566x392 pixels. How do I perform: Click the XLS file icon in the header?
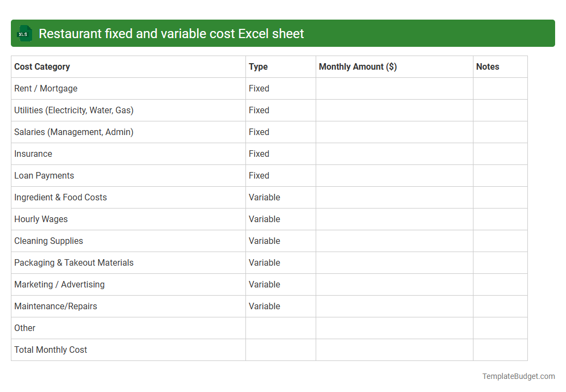pos(24,33)
